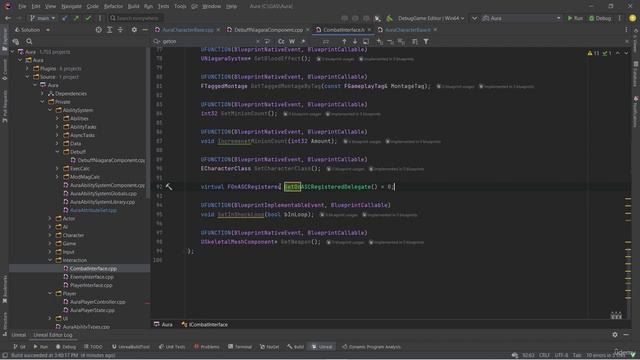Open the Navigate menu
This screenshot has width=640, height=360.
(x=71, y=6)
